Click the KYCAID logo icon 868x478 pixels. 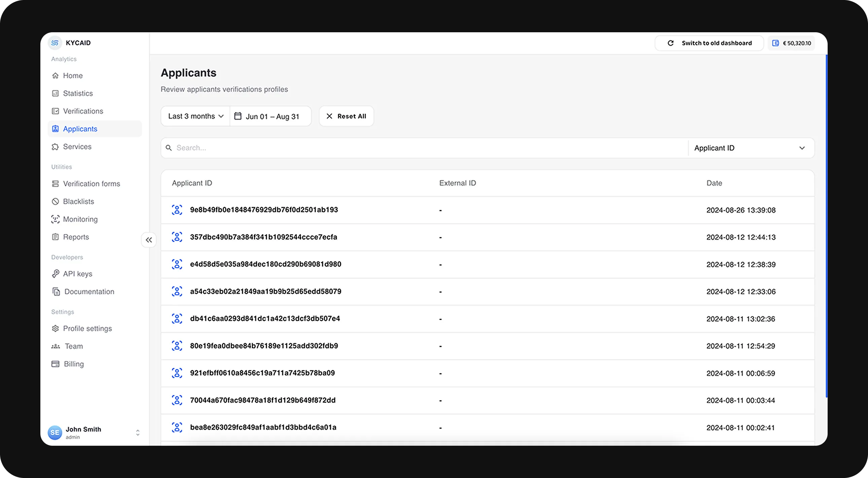coord(55,43)
